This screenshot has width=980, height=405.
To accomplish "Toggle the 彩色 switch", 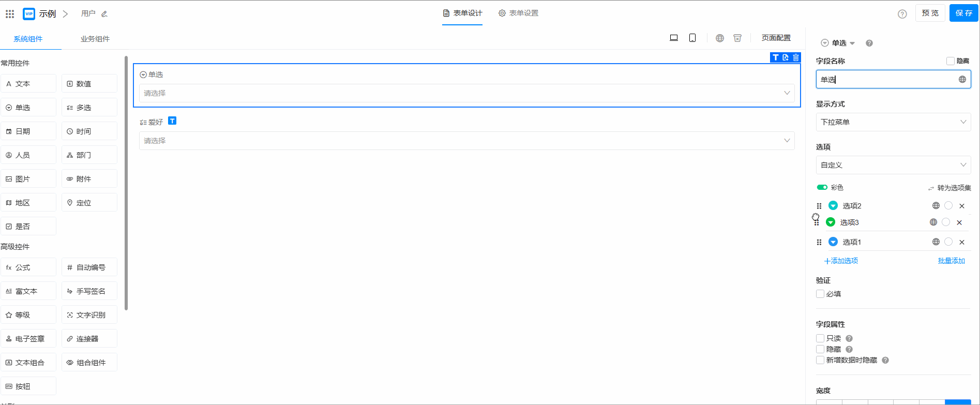I will pos(822,187).
